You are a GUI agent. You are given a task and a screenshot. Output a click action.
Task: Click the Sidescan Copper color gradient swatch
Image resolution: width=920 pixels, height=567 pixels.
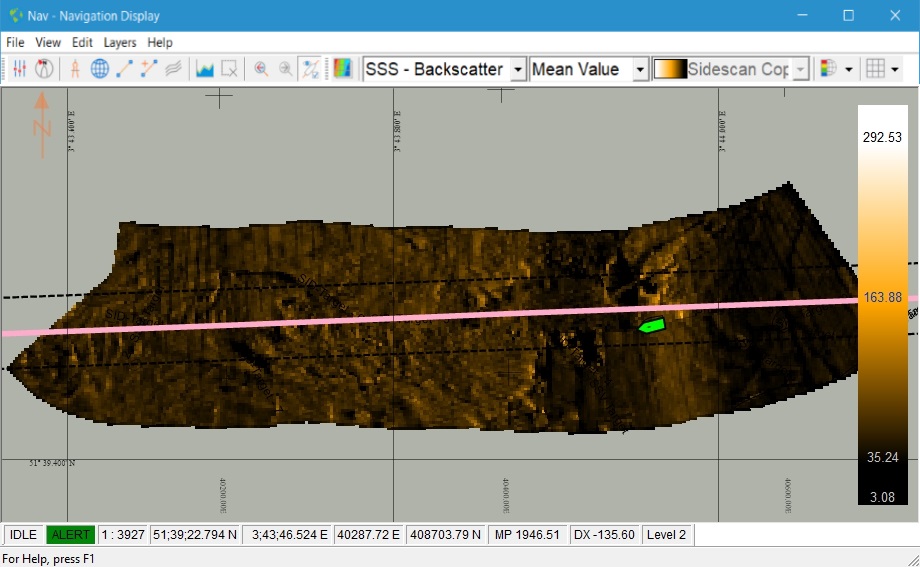click(670, 69)
